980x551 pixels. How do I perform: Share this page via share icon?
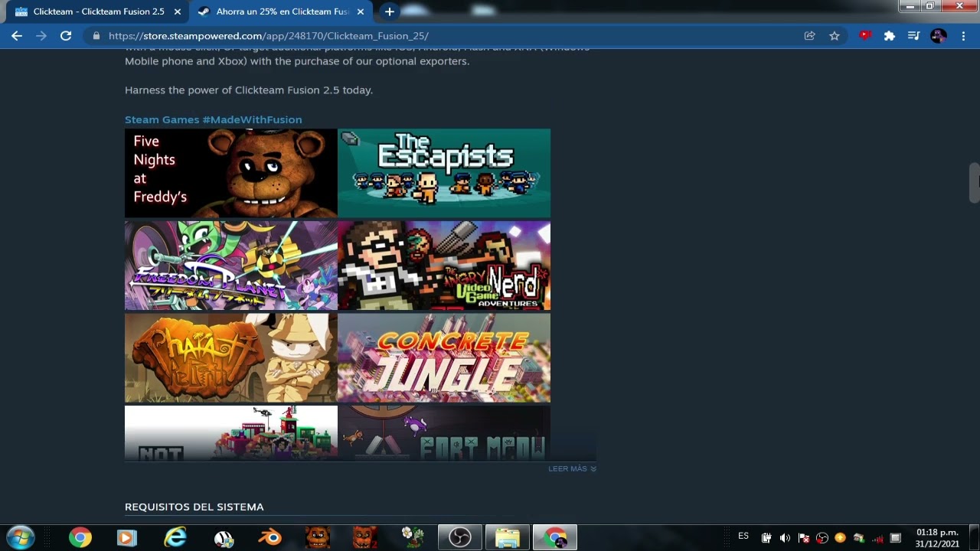[x=809, y=36]
